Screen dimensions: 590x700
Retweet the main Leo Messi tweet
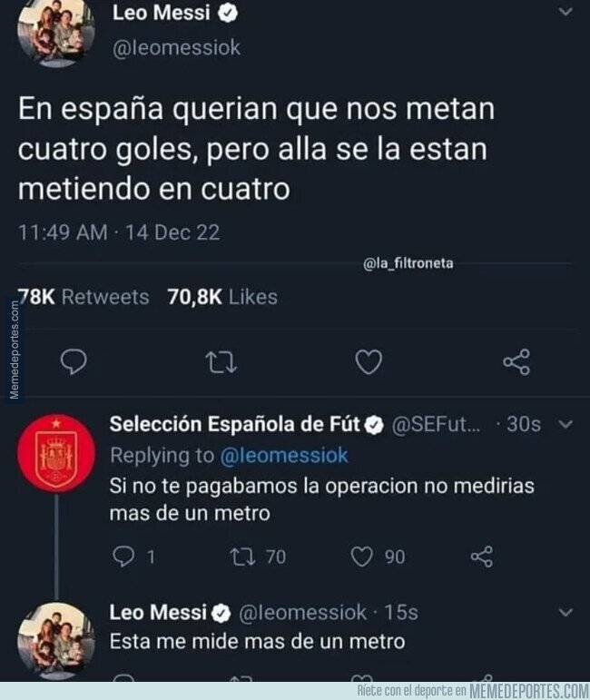(x=219, y=363)
